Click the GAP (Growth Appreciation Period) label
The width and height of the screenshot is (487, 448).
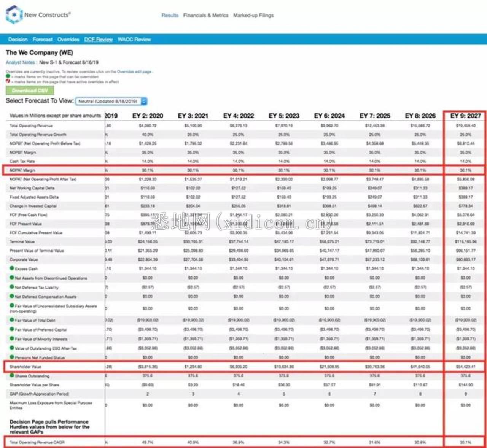tap(39, 394)
